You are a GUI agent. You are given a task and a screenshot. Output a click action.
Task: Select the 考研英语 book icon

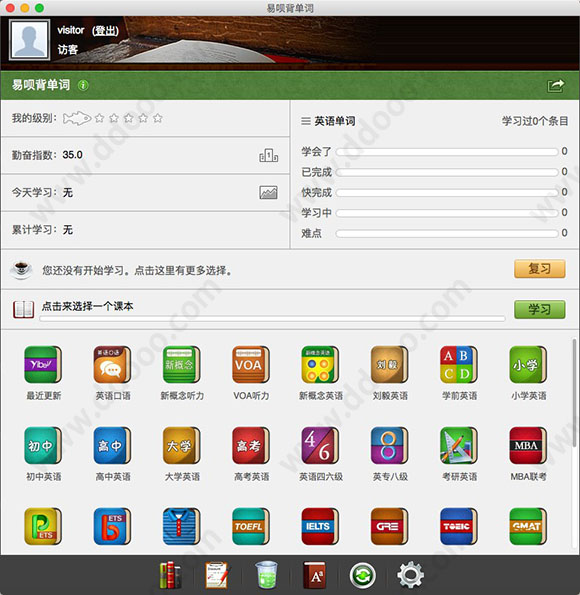pos(459,445)
